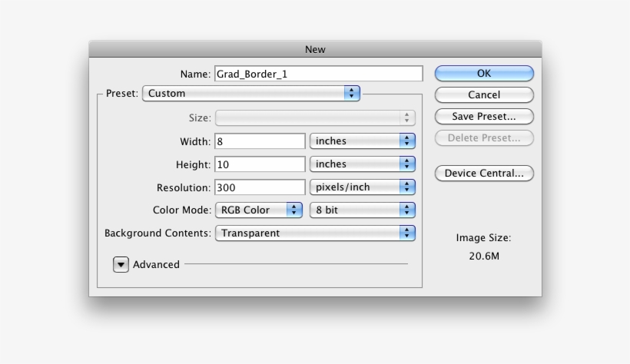Screen dimensions: 630x364
Task: Click the Width input field
Action: point(260,141)
